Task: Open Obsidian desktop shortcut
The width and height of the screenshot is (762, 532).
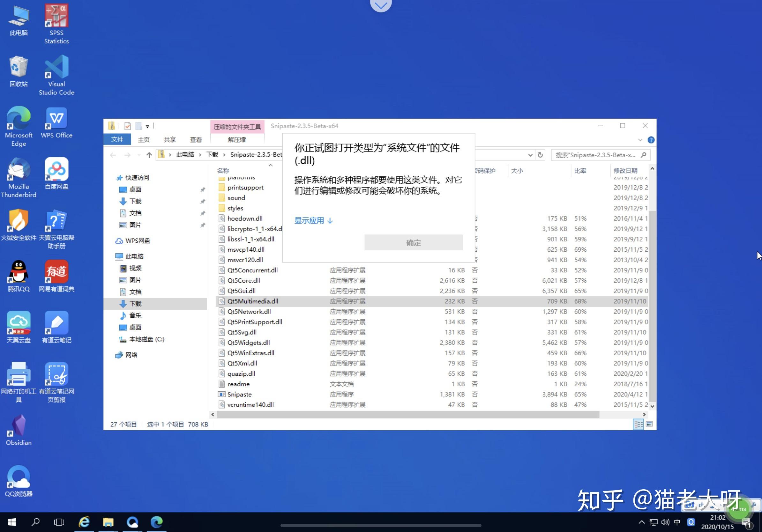Action: 19,430
